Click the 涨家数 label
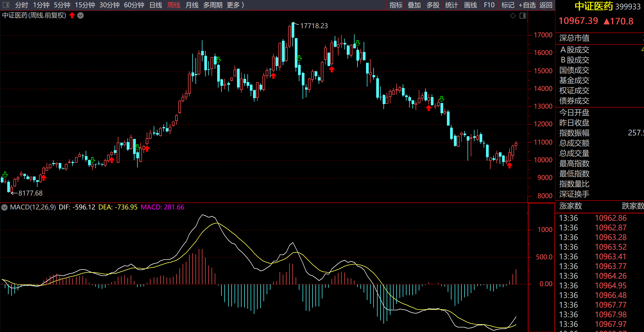This screenshot has width=644, height=332. pos(571,206)
